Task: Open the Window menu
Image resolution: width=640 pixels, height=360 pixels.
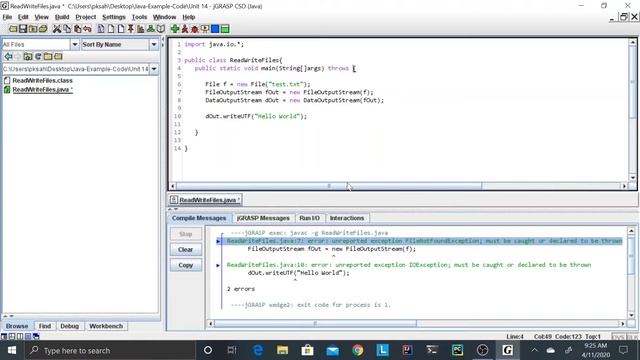Action: (x=164, y=17)
